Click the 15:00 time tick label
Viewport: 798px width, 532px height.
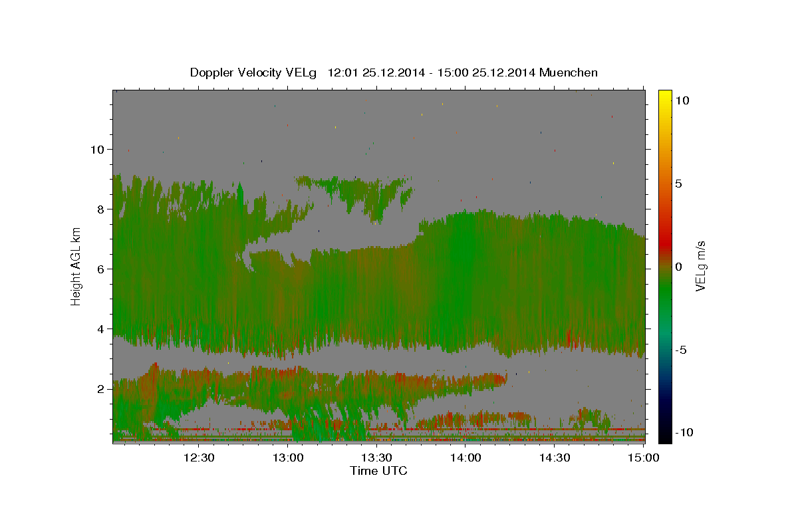644,458
